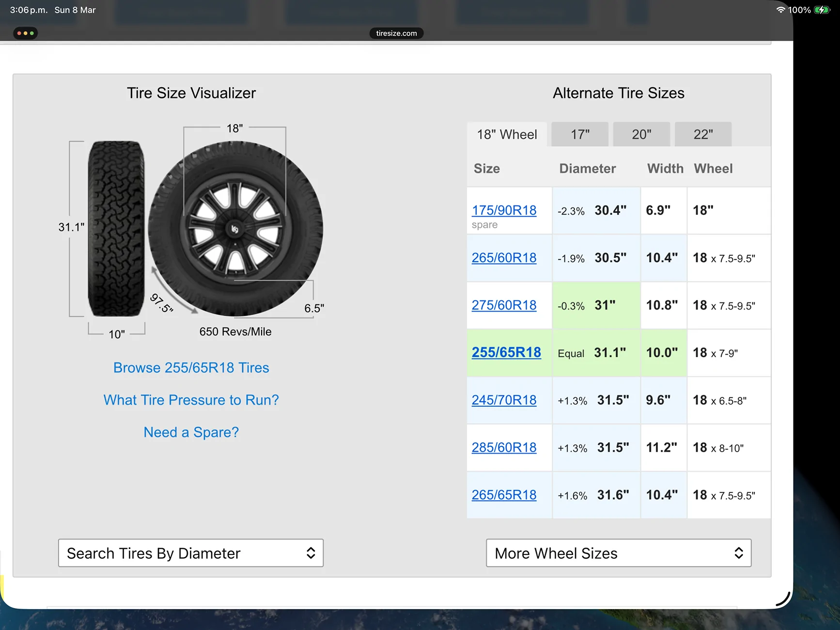The width and height of the screenshot is (840, 630).
Task: Open the 245/70R18 tire size link
Action: coord(504,400)
